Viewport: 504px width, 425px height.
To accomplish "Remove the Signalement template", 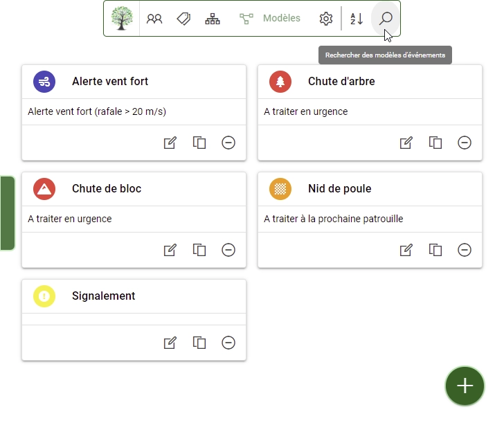I will point(228,343).
